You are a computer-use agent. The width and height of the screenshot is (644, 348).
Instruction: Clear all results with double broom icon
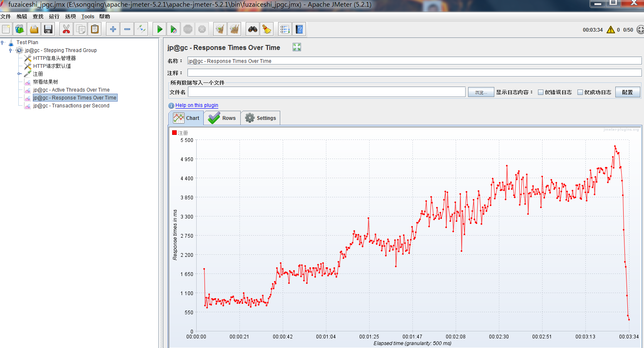coord(234,29)
